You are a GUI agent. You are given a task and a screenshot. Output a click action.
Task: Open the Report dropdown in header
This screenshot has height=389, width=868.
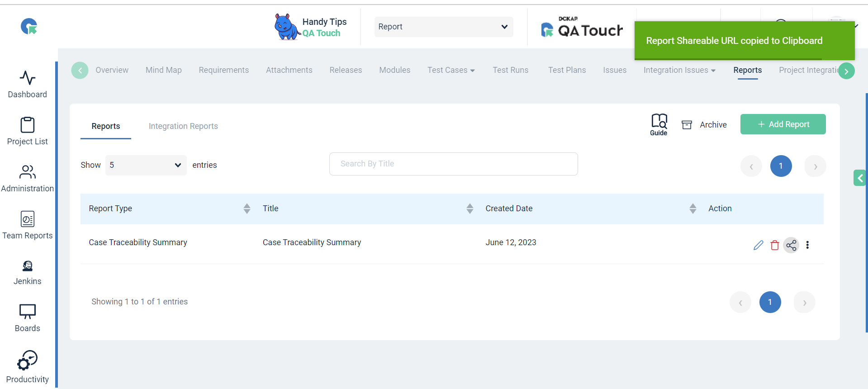pyautogui.click(x=444, y=27)
